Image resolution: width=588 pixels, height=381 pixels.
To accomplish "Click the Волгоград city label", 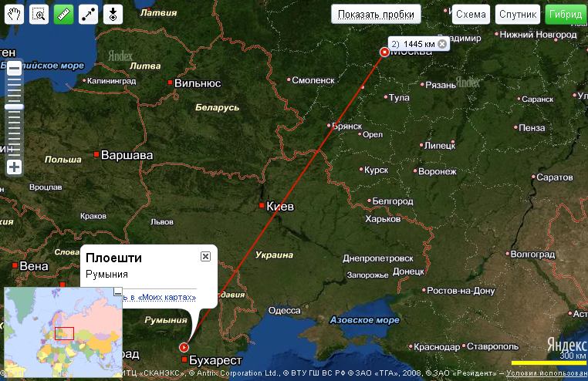I will point(532,255).
